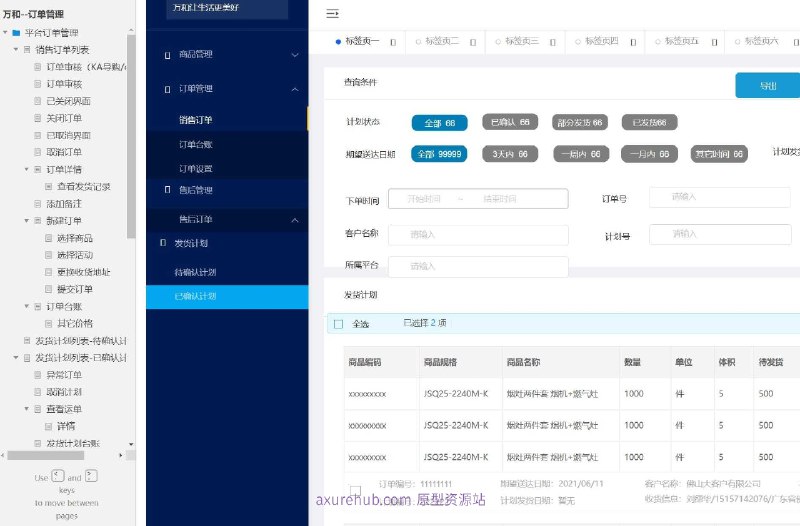Collapse the 新建订单 tree arrow
This screenshot has height=526, width=800.
point(27,220)
